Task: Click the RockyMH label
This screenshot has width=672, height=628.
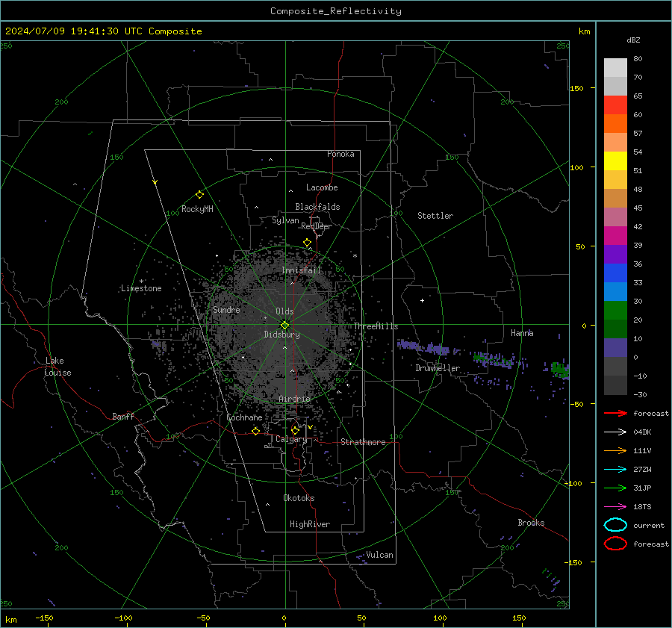Action: 197,209
